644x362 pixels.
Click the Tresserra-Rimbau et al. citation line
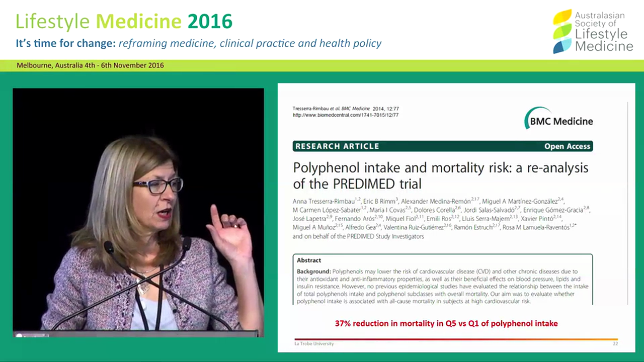(x=345, y=109)
